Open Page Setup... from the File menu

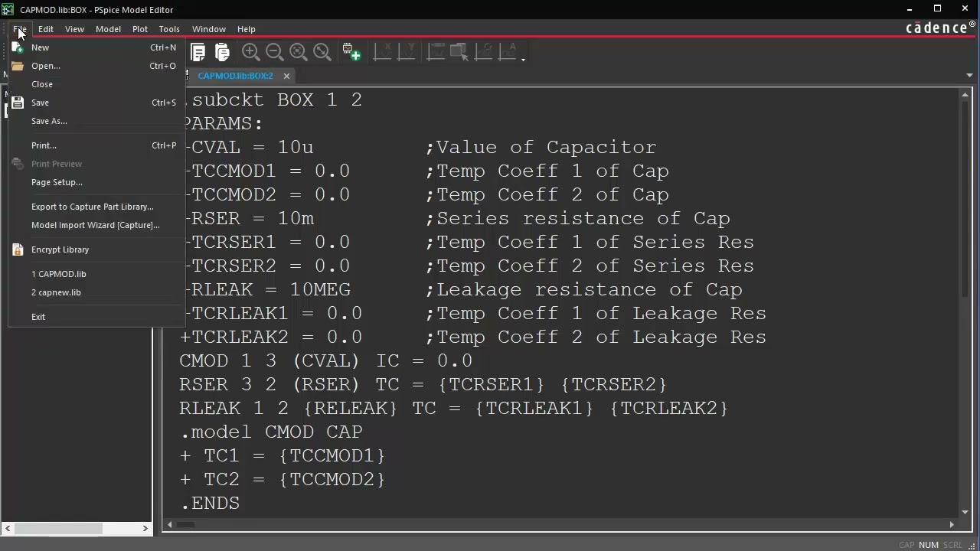click(x=96, y=182)
